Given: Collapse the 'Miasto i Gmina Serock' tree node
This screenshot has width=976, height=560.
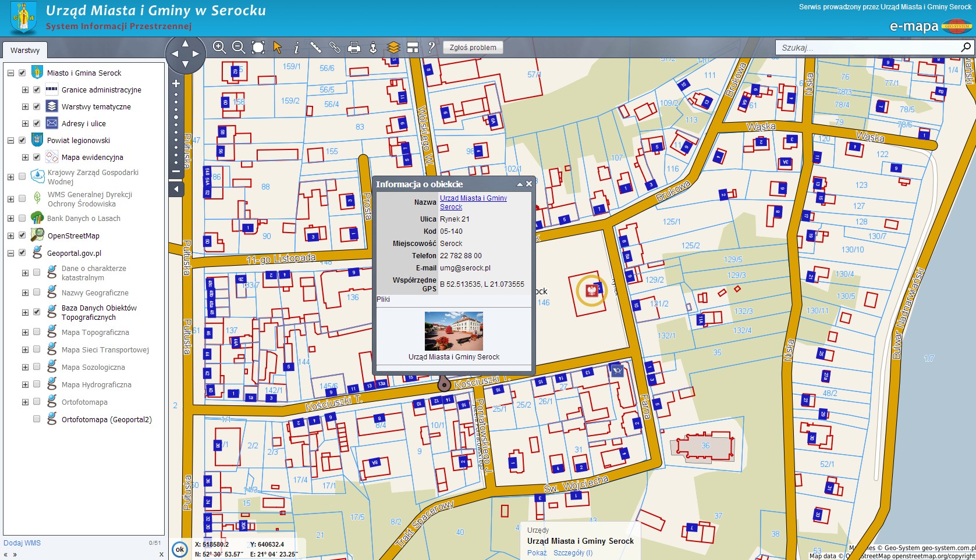Looking at the screenshot, I should coord(10,73).
